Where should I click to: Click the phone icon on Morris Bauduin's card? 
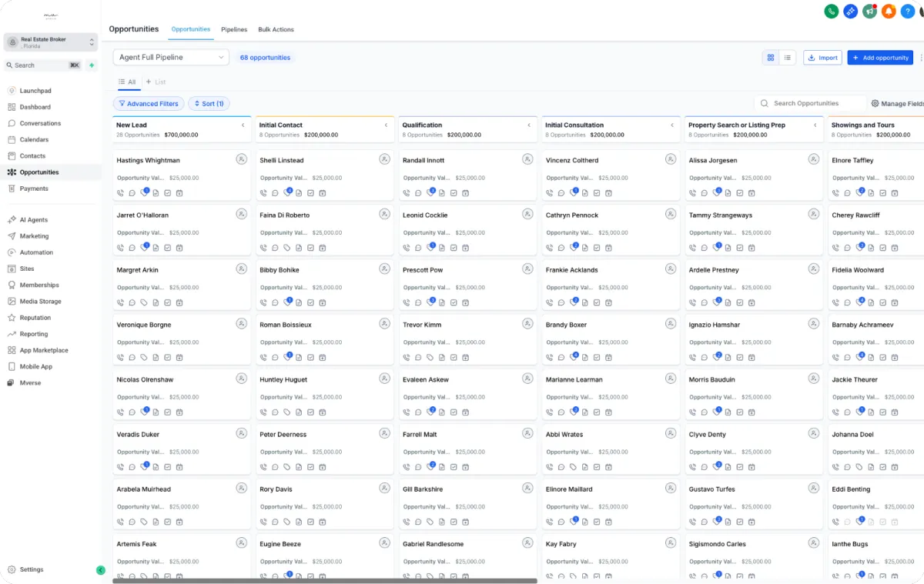(693, 412)
